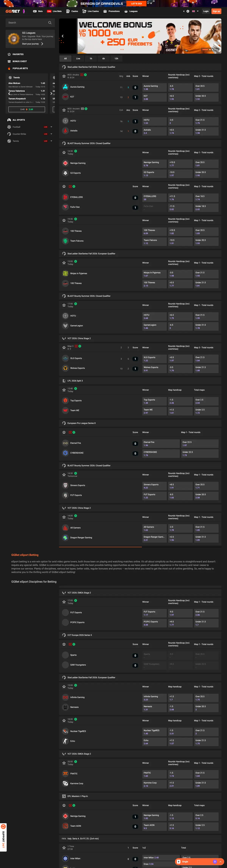The image size is (227, 868).
Task: Star the EYEBALLERS vs FaZe Clan match
Action: pos(64,186)
